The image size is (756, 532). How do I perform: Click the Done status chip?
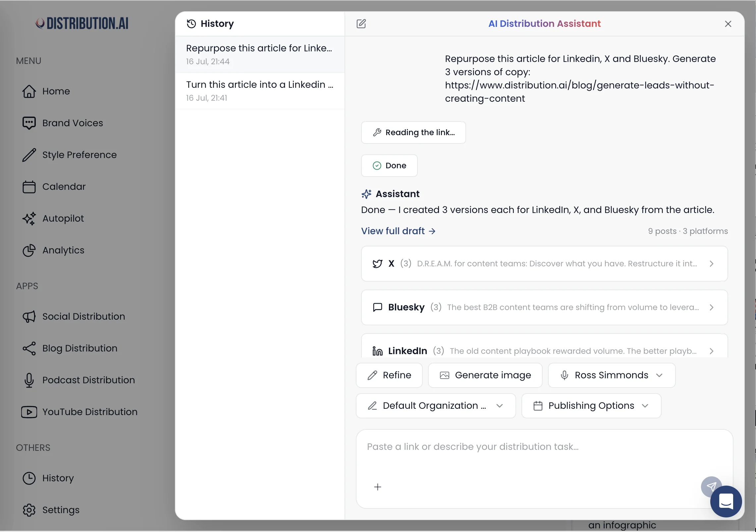pyautogui.click(x=389, y=166)
